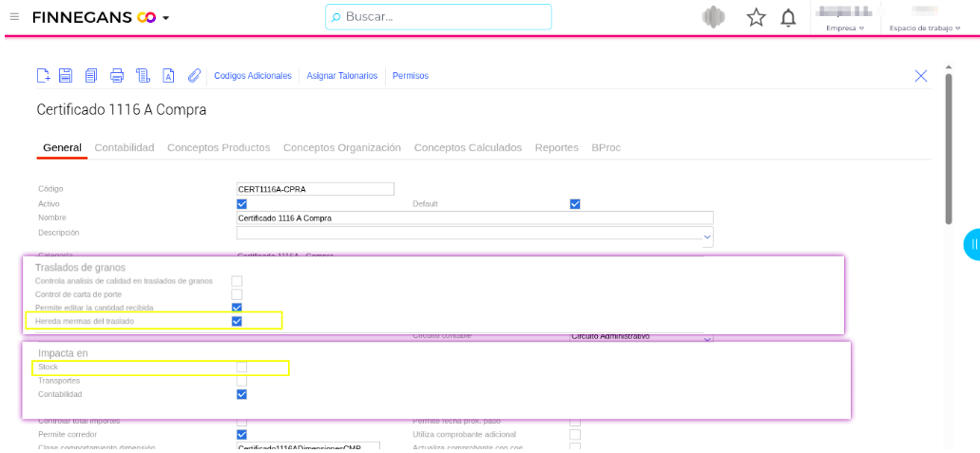980x453 pixels.
Task: Expand the Descripción field dropdown arrow
Action: tap(707, 236)
